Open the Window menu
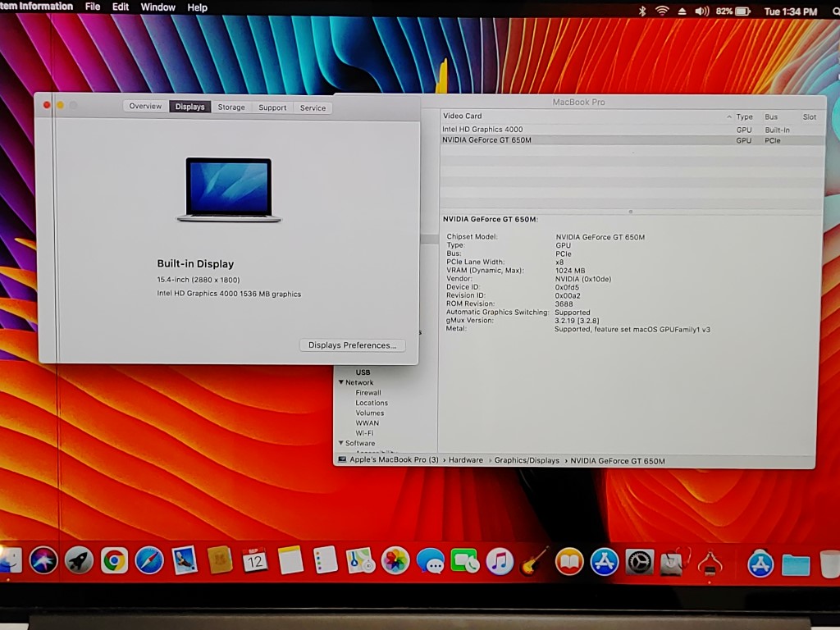The height and width of the screenshot is (630, 840). (158, 7)
